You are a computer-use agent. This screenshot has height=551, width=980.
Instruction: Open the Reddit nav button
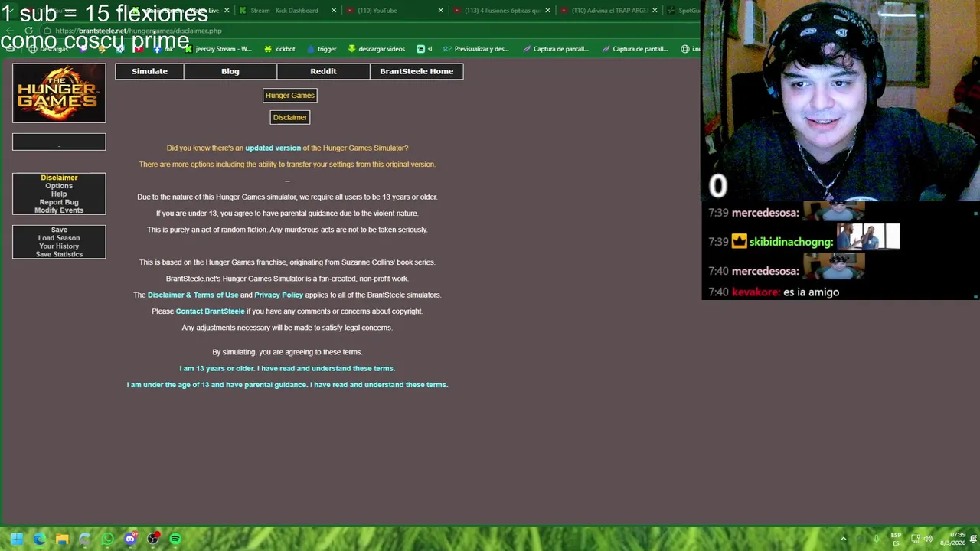[x=323, y=71]
